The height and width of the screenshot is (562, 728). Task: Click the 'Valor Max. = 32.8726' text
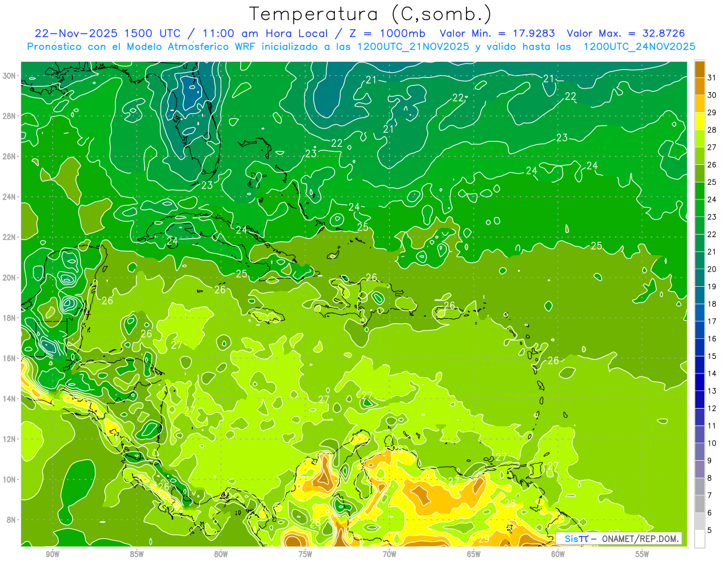[626, 33]
